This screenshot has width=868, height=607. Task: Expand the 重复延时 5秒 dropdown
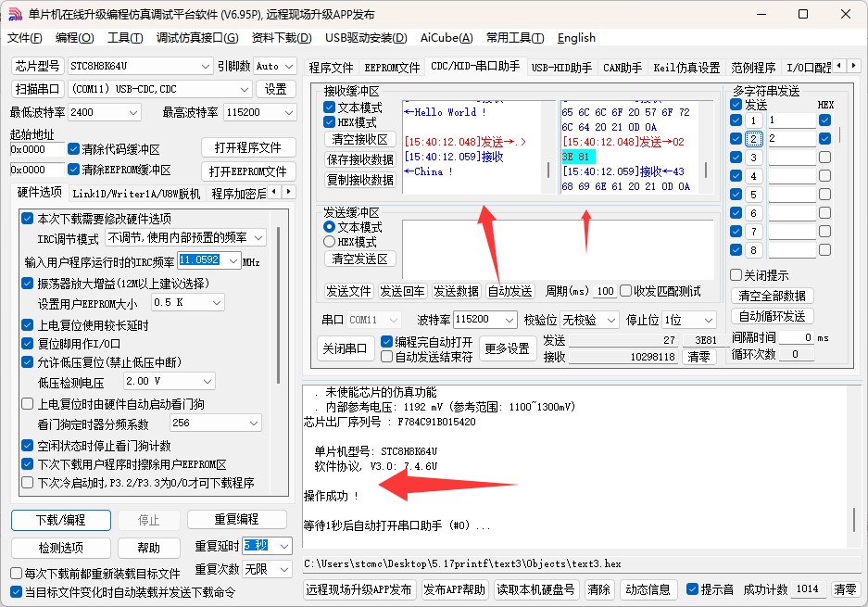pyautogui.click(x=284, y=546)
